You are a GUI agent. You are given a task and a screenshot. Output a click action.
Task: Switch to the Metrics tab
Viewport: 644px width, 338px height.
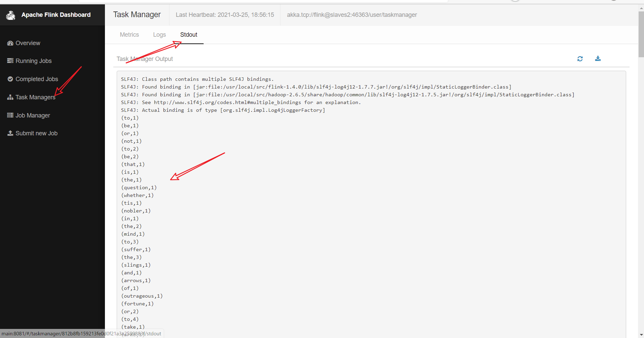tap(129, 35)
